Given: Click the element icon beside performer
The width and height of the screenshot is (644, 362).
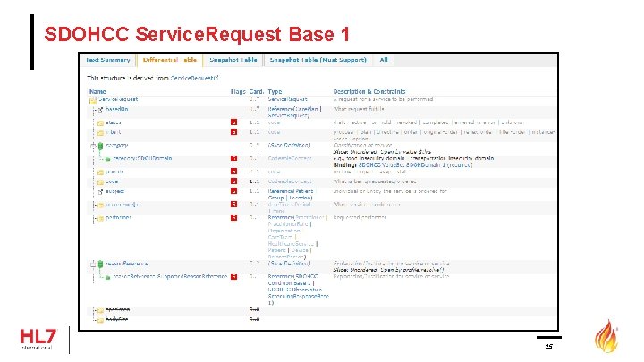Looking at the screenshot, I should 100,218.
